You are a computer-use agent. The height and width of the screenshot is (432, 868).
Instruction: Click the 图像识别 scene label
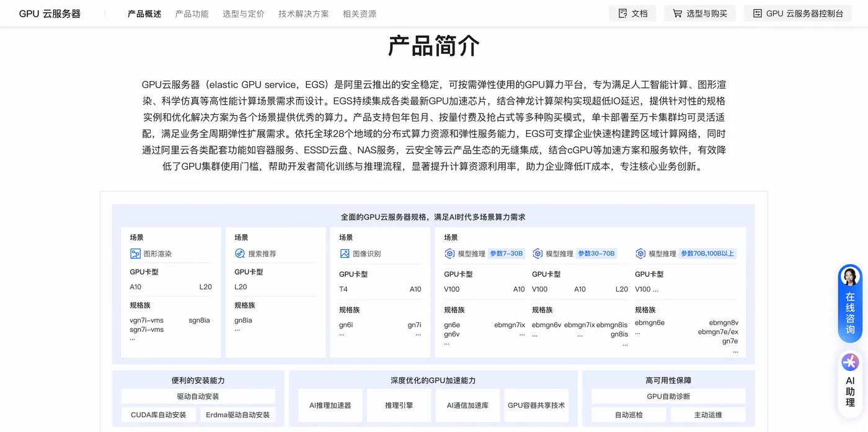pyautogui.click(x=367, y=253)
